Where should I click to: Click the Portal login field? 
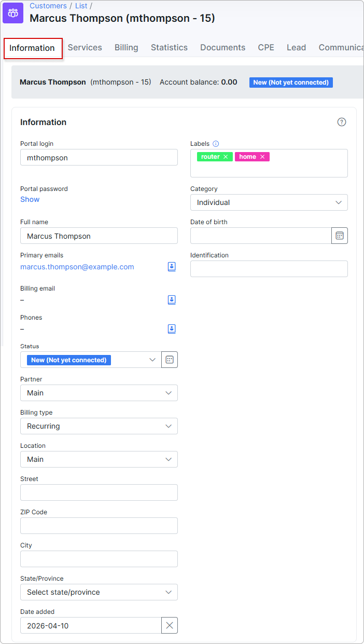click(x=99, y=157)
